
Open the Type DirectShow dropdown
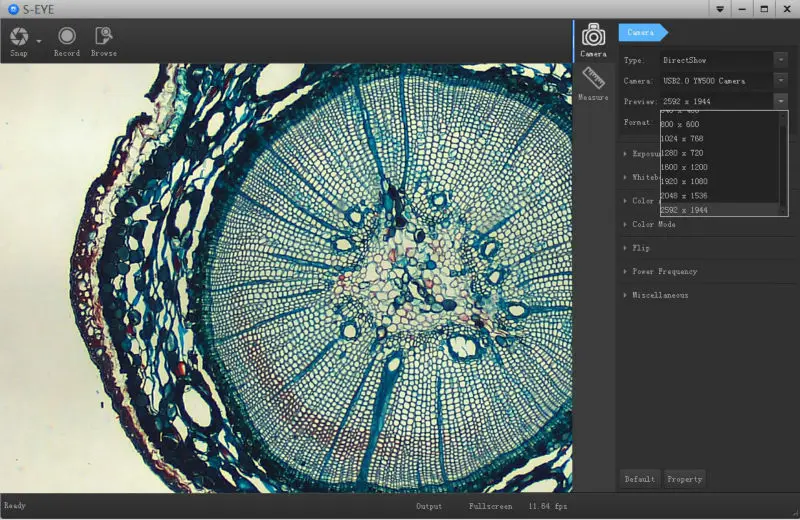point(780,60)
